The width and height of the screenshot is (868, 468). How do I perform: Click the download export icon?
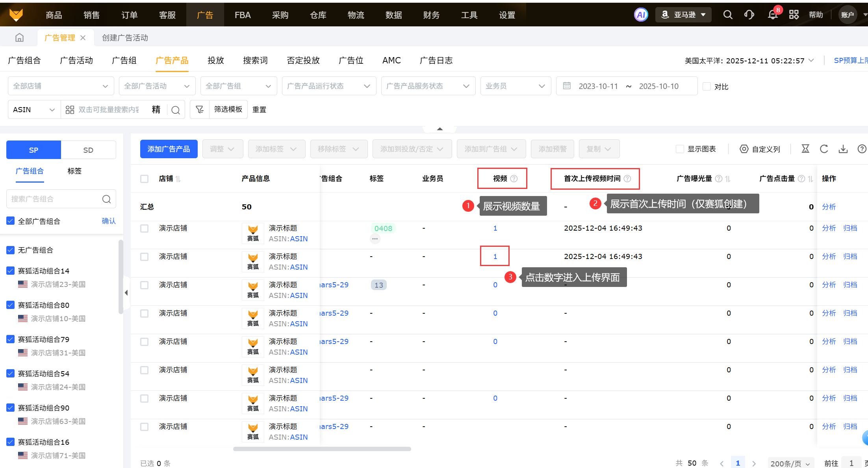[x=843, y=149]
